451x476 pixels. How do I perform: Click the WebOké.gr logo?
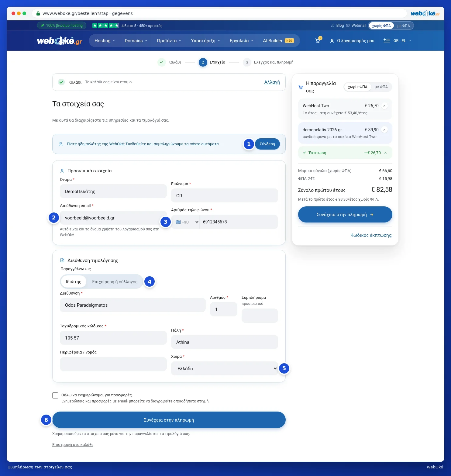[x=60, y=41]
